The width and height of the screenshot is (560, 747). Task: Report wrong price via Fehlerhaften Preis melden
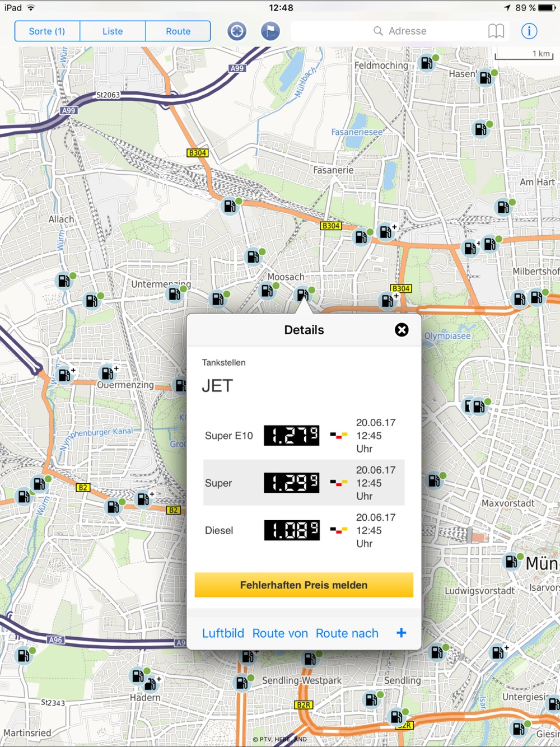[304, 585]
